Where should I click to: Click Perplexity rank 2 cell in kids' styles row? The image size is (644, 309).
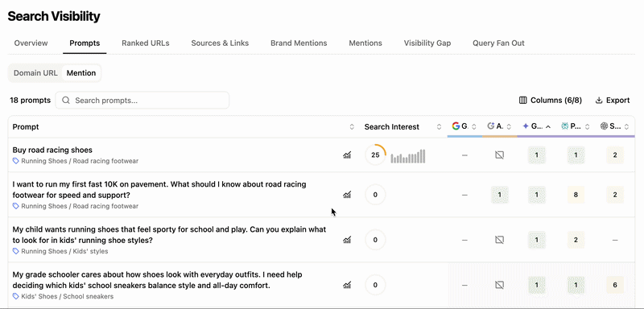coord(576,240)
